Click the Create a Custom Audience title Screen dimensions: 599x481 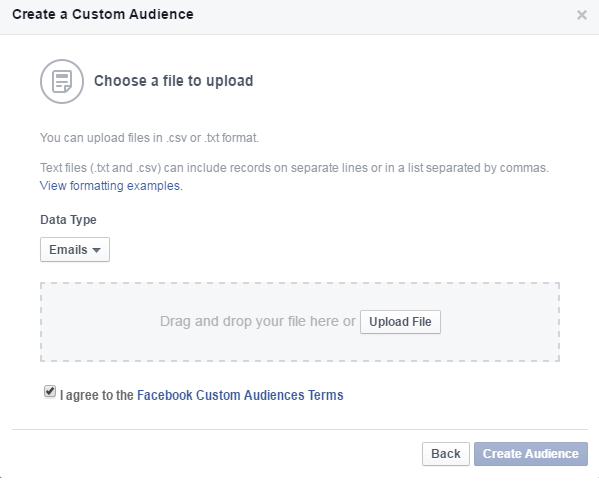[x=103, y=15]
